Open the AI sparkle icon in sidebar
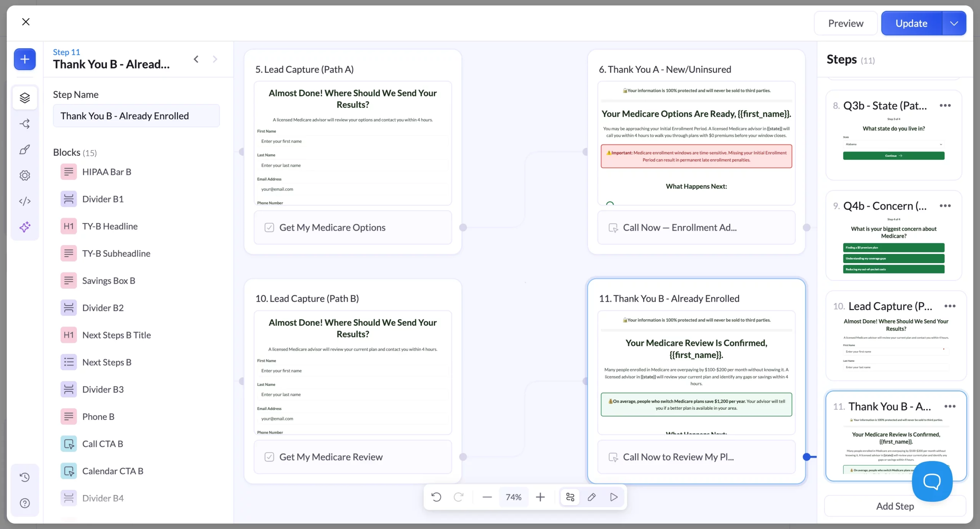Viewport: 980px width, 529px height. click(x=25, y=227)
